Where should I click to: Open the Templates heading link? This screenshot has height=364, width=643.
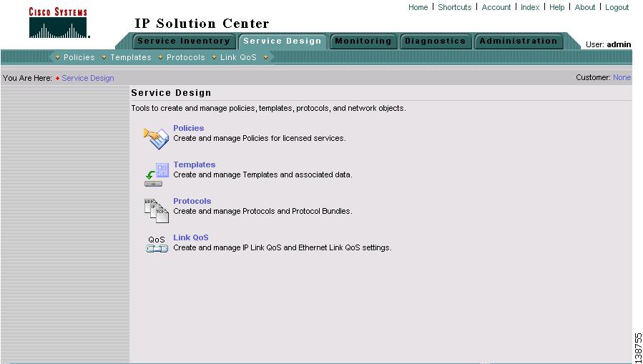[195, 164]
